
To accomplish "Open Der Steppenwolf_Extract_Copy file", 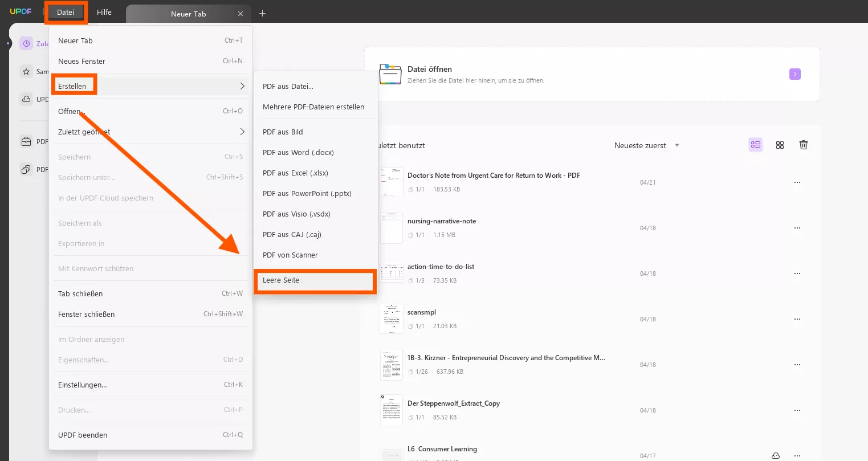I will click(x=454, y=403).
